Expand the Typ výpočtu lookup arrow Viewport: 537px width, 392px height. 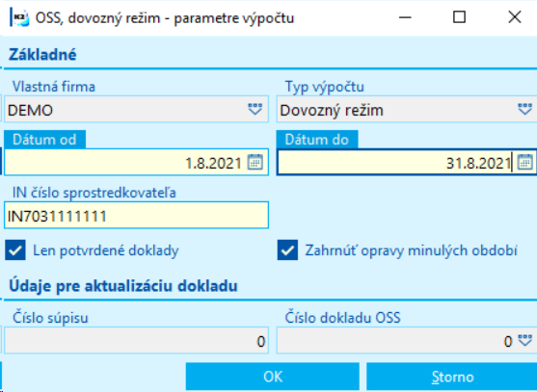(524, 110)
